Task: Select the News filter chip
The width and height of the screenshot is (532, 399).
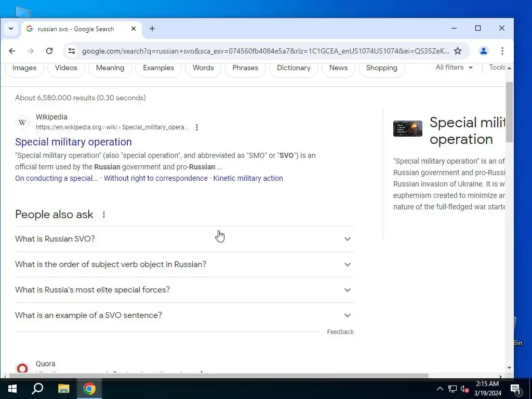Action: (x=339, y=68)
